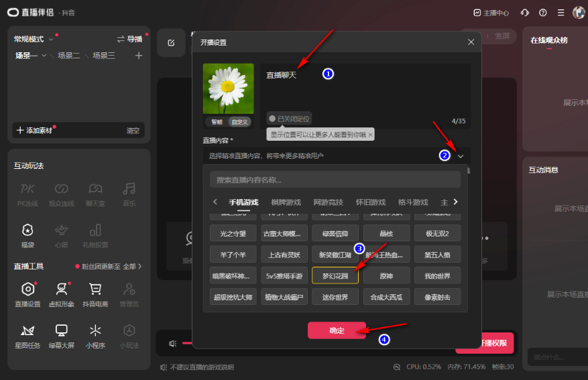Viewport: 588px width, 380px height.
Task: Open 直播设置 live settings tool
Action: [27, 295]
